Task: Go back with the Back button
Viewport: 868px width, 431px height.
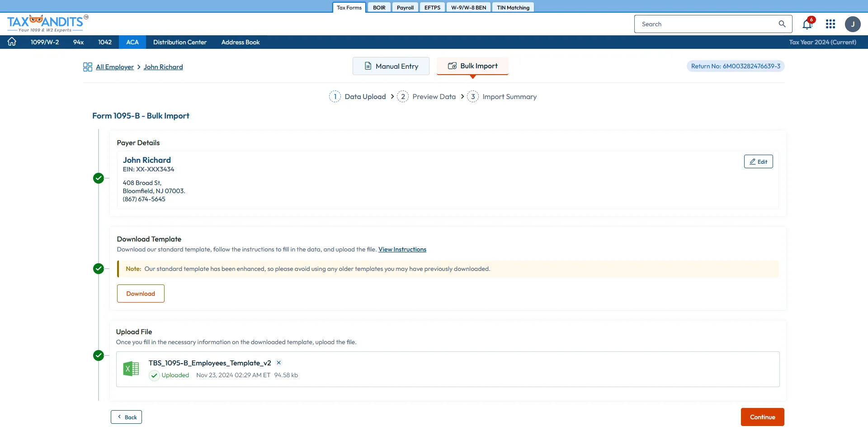Action: coord(126,417)
